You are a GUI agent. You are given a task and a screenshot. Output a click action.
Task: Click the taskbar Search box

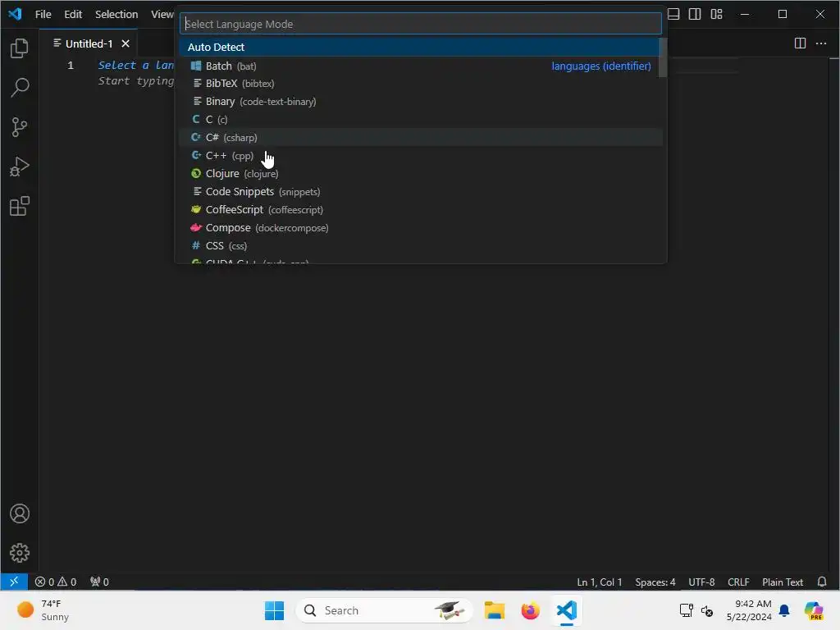tap(384, 610)
